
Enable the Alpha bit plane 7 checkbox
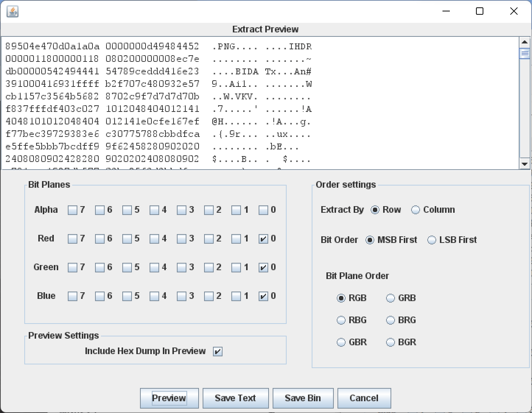pyautogui.click(x=72, y=210)
